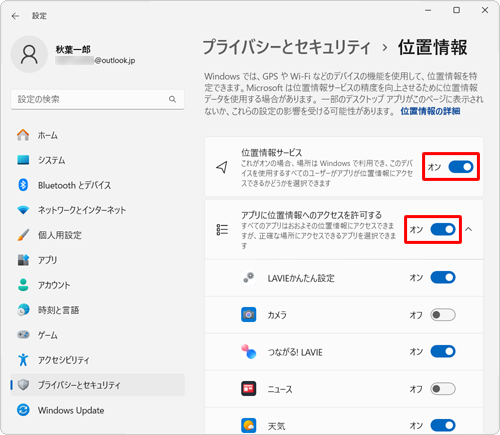Viewport: 500px width, 435px height.
Task: Click the アカウント person icon
Action: [x=23, y=285]
